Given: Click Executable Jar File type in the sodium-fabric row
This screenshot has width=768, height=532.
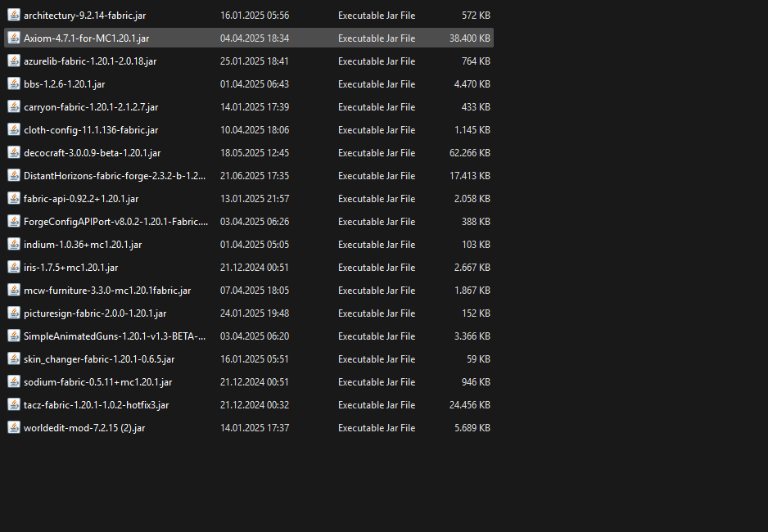Looking at the screenshot, I should coord(377,381).
